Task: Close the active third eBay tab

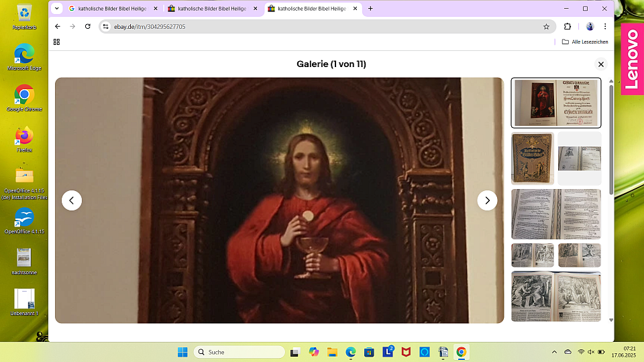Action: (356, 9)
